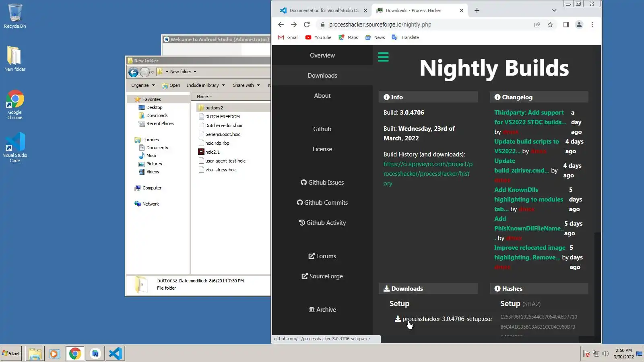Select Computer in the navigation pane
This screenshot has width=644, height=362.
148,188
